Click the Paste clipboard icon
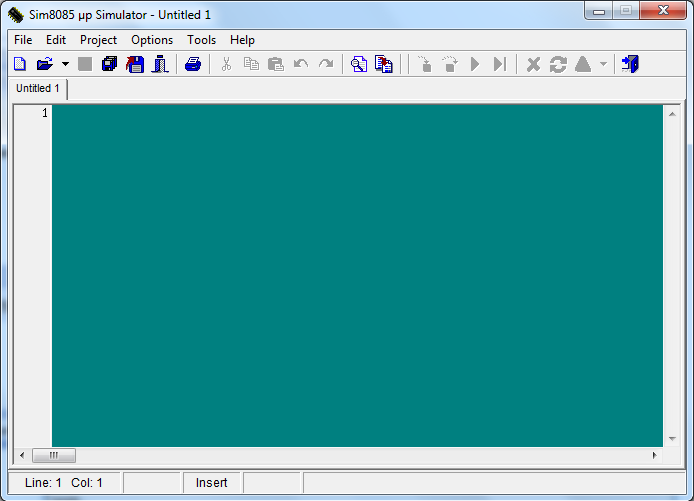 coord(276,64)
